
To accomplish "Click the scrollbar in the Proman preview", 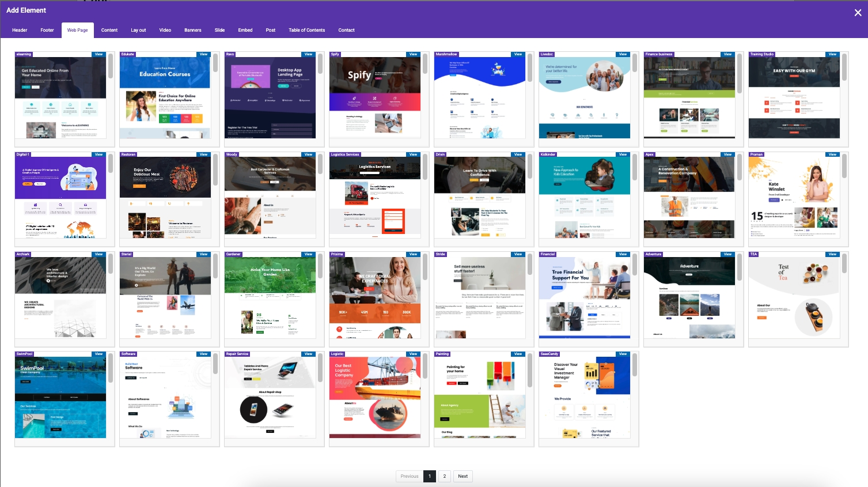I will coord(844,166).
